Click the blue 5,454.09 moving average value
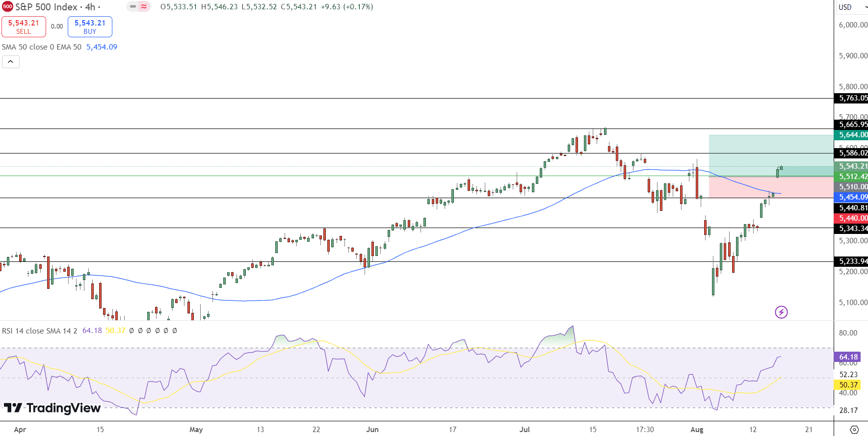The image size is (868, 436). click(x=102, y=47)
